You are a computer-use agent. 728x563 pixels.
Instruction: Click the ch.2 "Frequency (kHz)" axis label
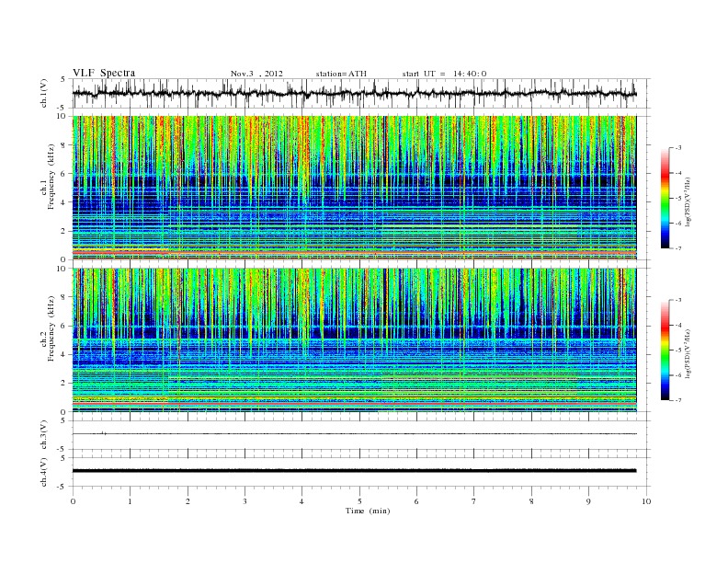(x=51, y=328)
